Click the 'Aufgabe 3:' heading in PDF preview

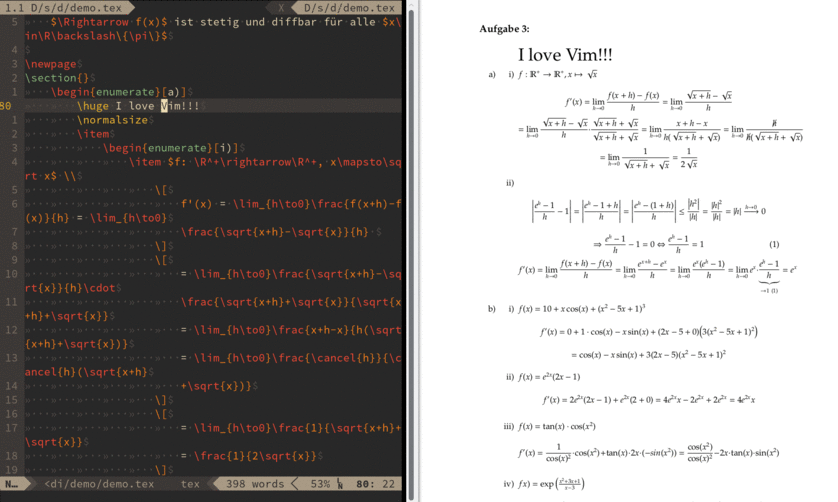click(x=504, y=29)
